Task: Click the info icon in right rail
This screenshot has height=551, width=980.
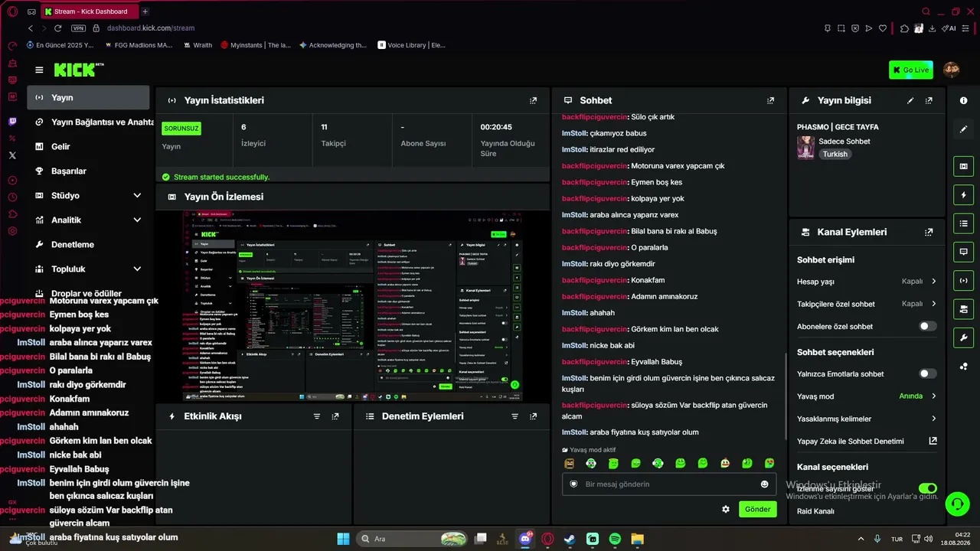Action: tap(963, 101)
